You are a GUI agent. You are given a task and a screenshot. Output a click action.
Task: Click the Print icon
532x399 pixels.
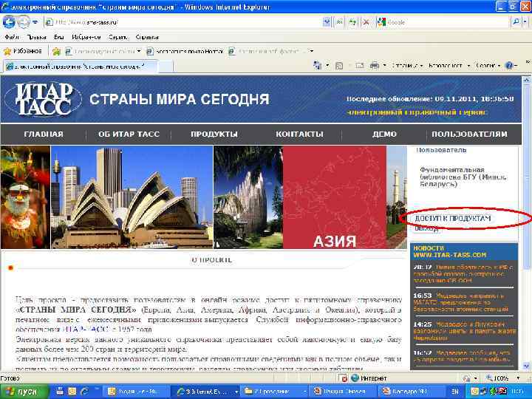374,66
